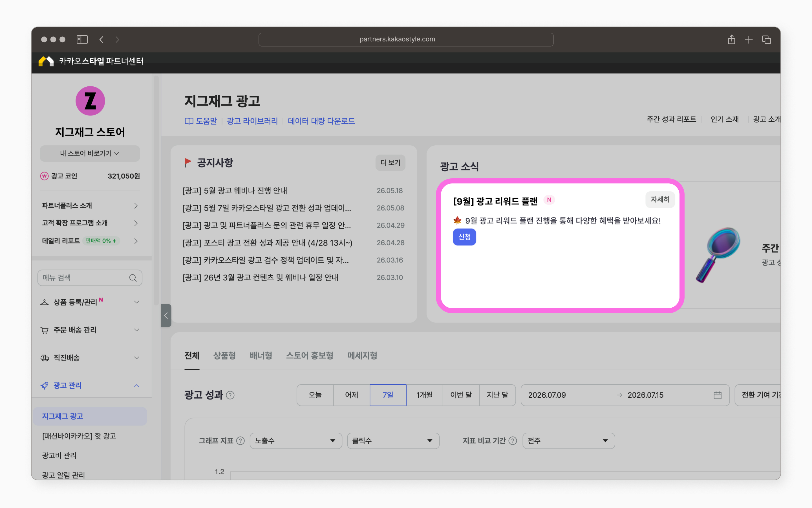Collapse the sidebar with the arrow handle
The image size is (812, 508).
(166, 316)
